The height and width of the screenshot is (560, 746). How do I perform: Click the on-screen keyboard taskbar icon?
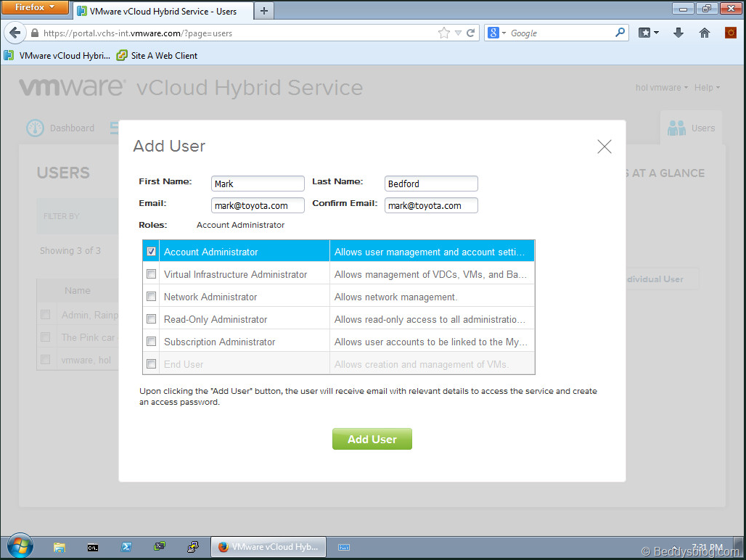(344, 547)
